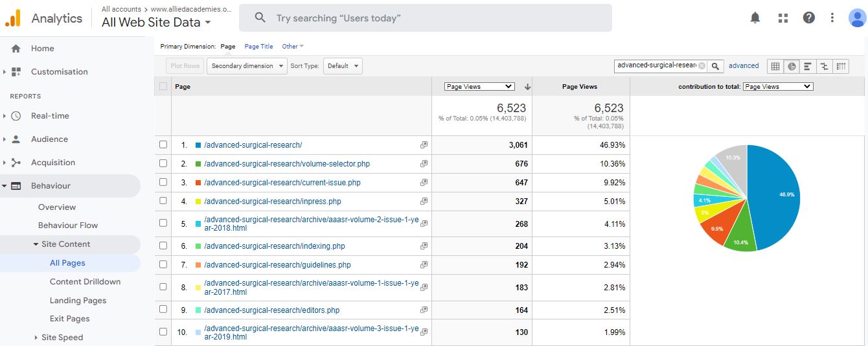
Task: Switch to the pivot table view icon
Action: pos(841,66)
